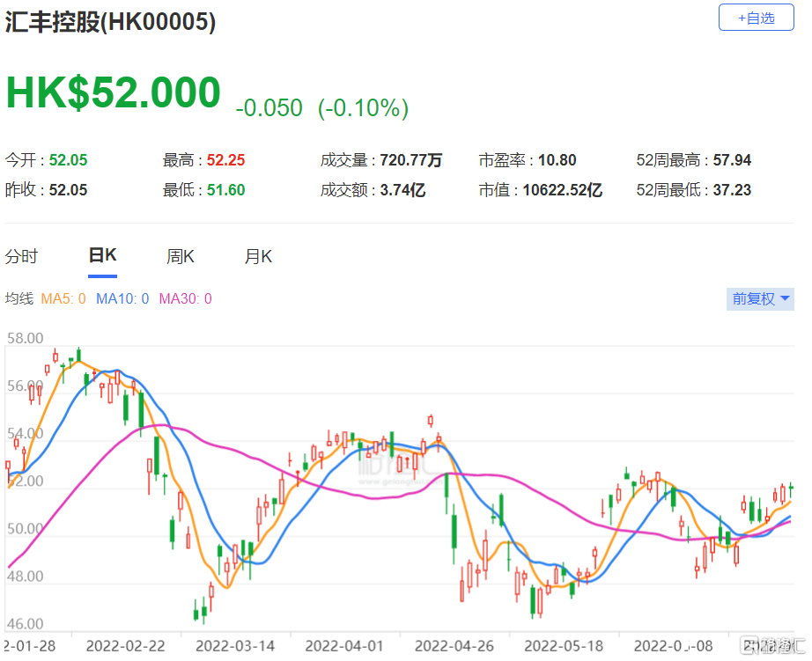This screenshot has height=661, width=812.
Task: Click the 52周最低 value 37.23
Action: tap(732, 190)
